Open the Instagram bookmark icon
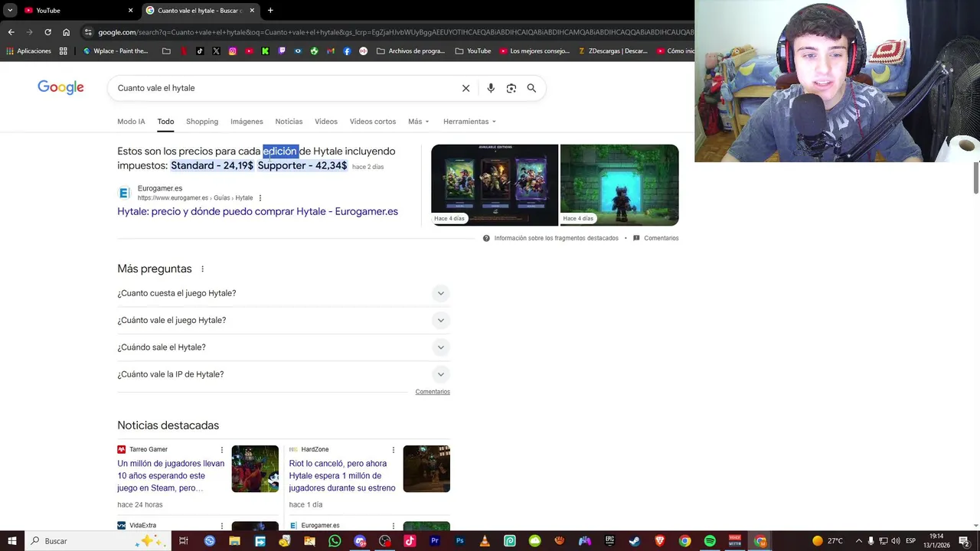The image size is (980, 551). point(233,51)
